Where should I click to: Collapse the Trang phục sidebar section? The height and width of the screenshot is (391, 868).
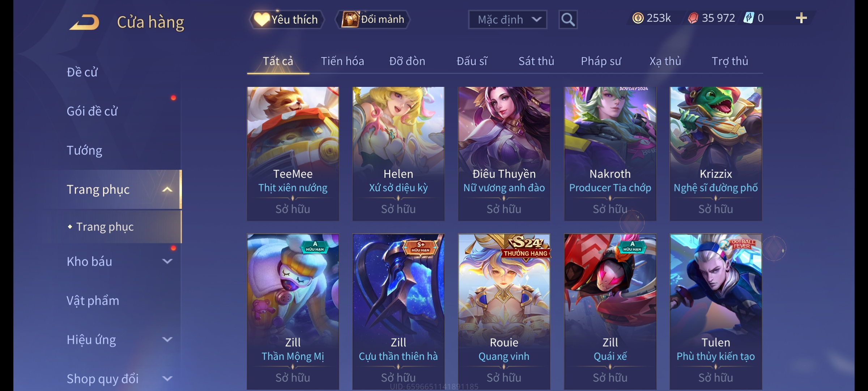[x=167, y=189]
